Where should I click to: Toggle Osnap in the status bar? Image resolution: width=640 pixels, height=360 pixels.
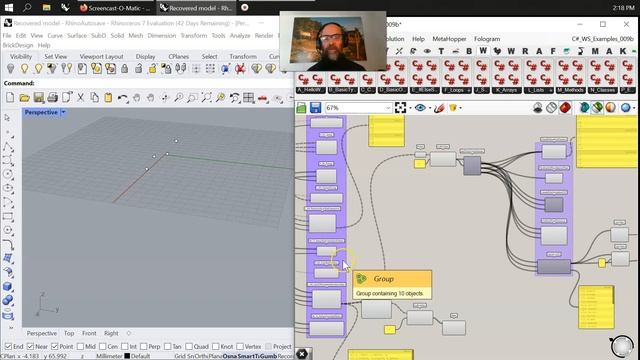[230, 356]
